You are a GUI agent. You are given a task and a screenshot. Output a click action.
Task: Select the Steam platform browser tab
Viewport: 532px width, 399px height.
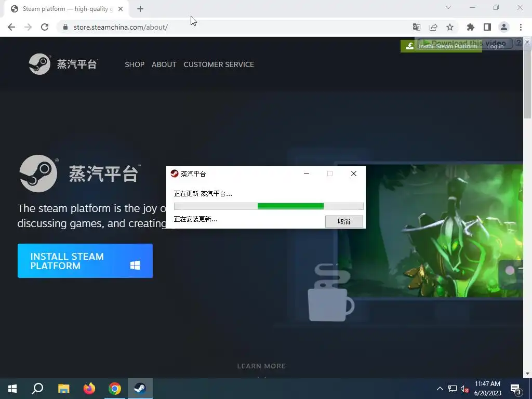(66, 9)
